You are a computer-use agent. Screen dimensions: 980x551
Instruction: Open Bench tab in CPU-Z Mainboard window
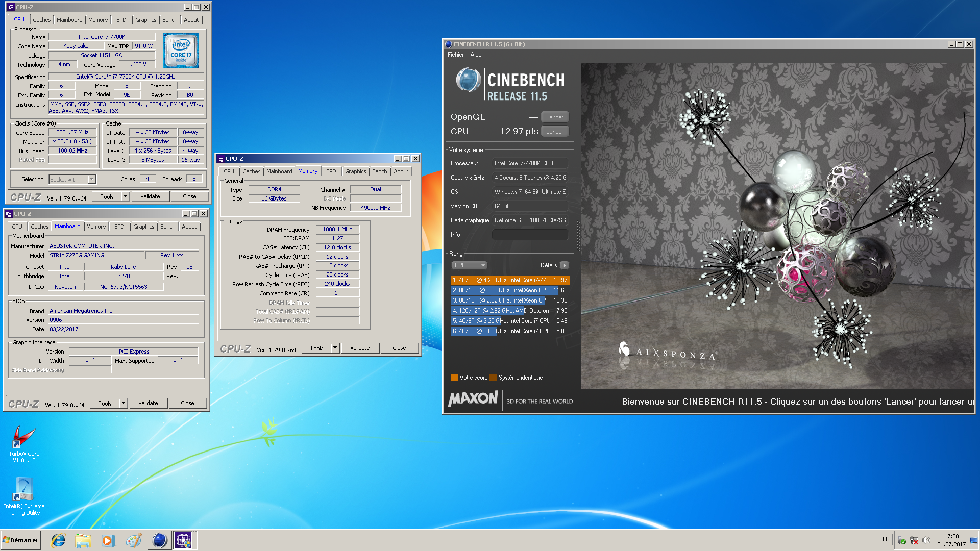coord(167,227)
